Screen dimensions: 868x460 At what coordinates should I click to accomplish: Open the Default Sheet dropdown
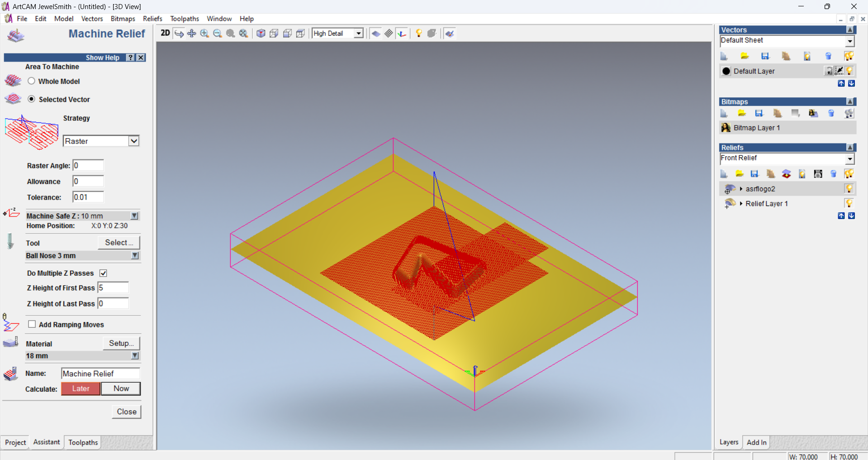[850, 41]
